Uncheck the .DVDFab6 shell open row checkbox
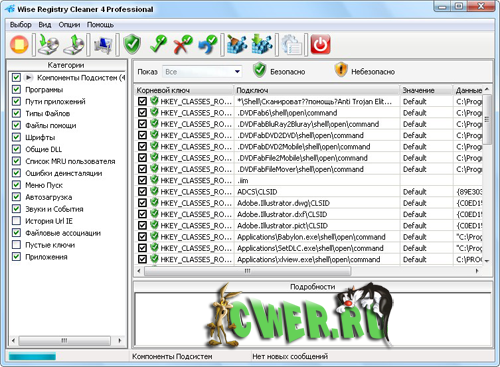The width and height of the screenshot is (500, 367). click(142, 113)
